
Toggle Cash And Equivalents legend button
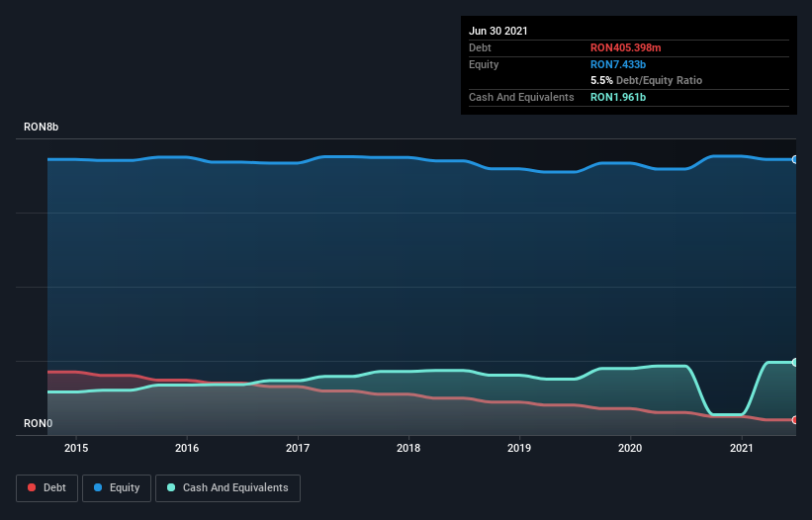point(227,488)
